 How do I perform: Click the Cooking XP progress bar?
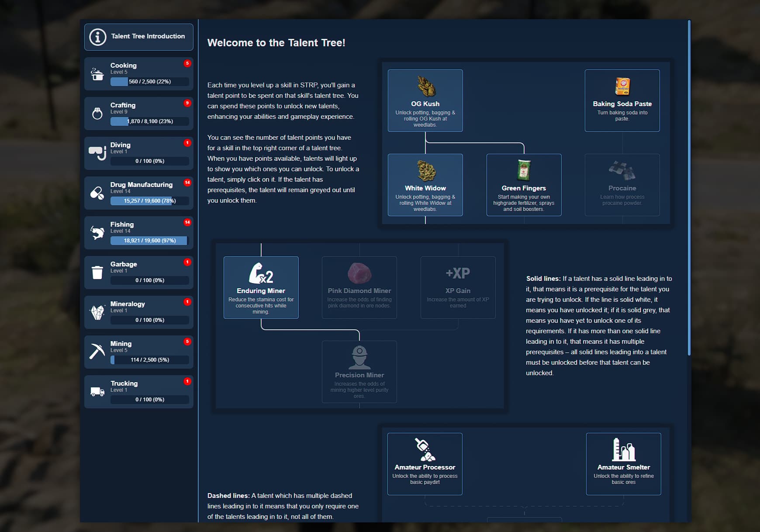(150, 82)
